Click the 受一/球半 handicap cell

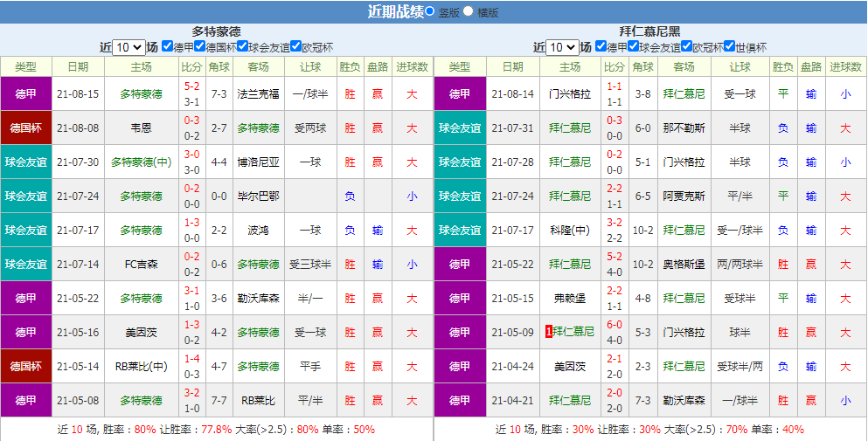(x=740, y=231)
